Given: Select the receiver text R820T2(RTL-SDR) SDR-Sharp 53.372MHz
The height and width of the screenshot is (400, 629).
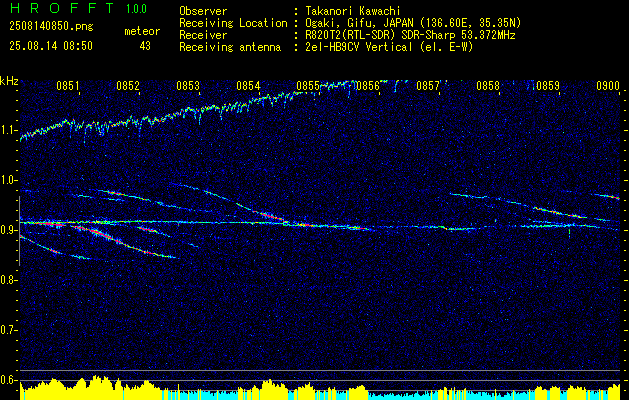Looking at the screenshot, I should [x=410, y=35].
